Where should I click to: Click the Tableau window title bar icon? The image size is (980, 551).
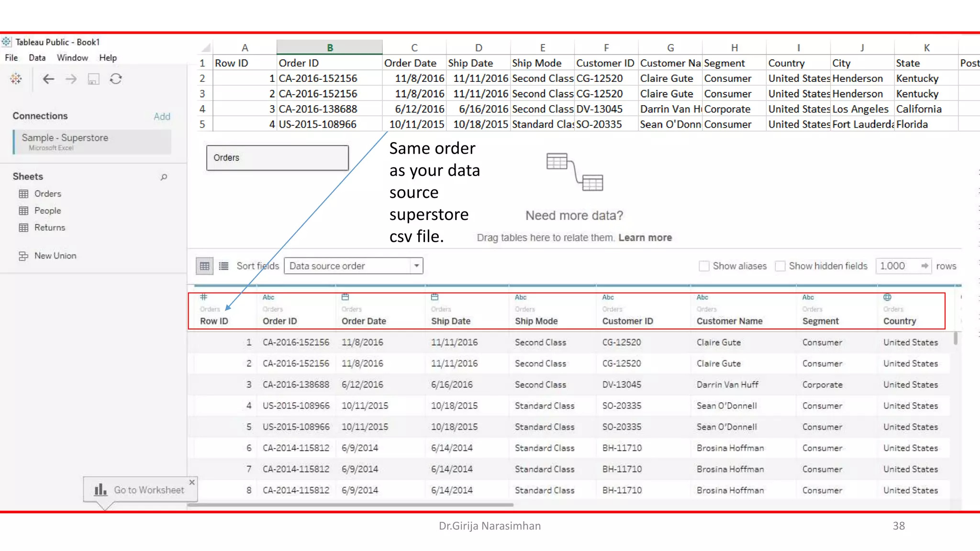pyautogui.click(x=6, y=42)
